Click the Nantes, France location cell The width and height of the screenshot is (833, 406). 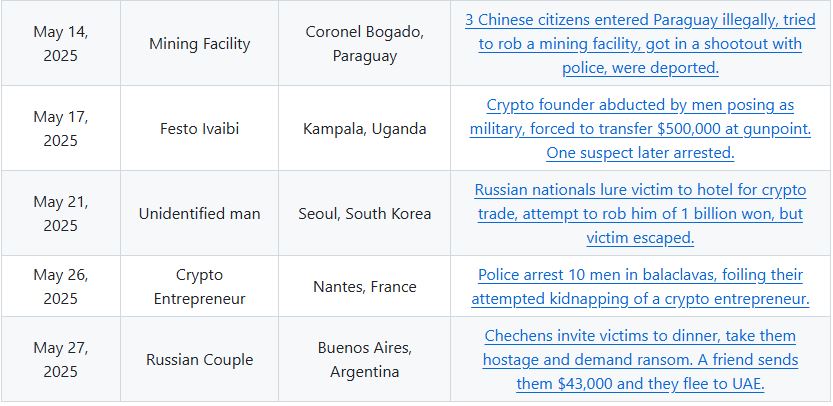coord(365,287)
